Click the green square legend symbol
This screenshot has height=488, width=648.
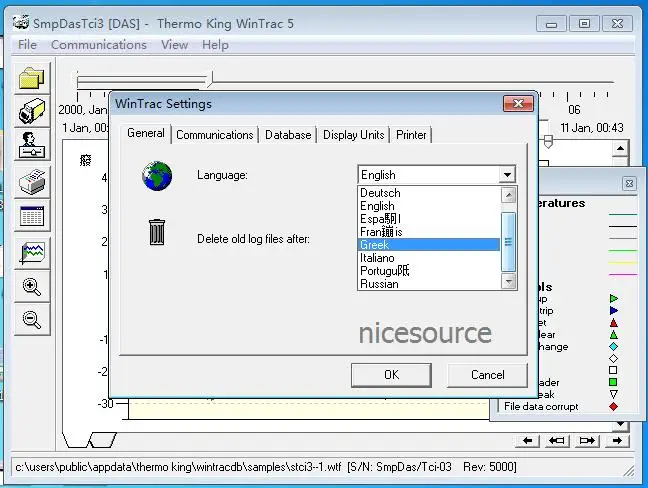point(613,382)
